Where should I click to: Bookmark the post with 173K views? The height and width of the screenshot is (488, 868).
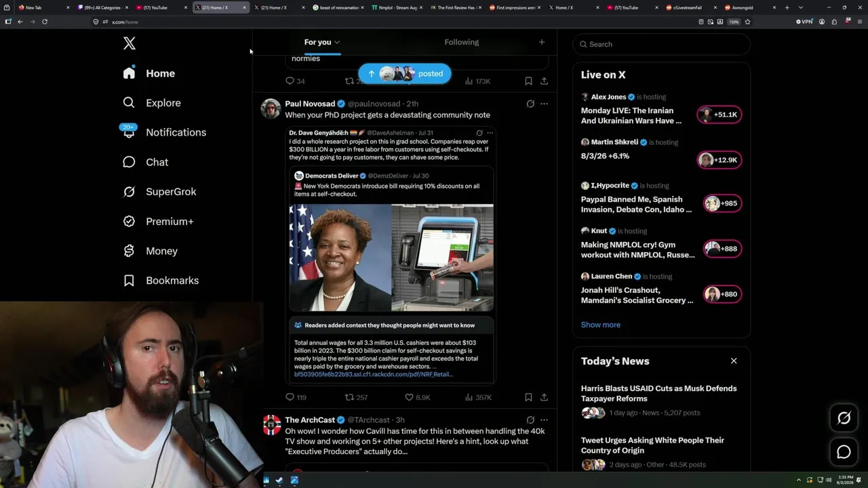(x=528, y=81)
